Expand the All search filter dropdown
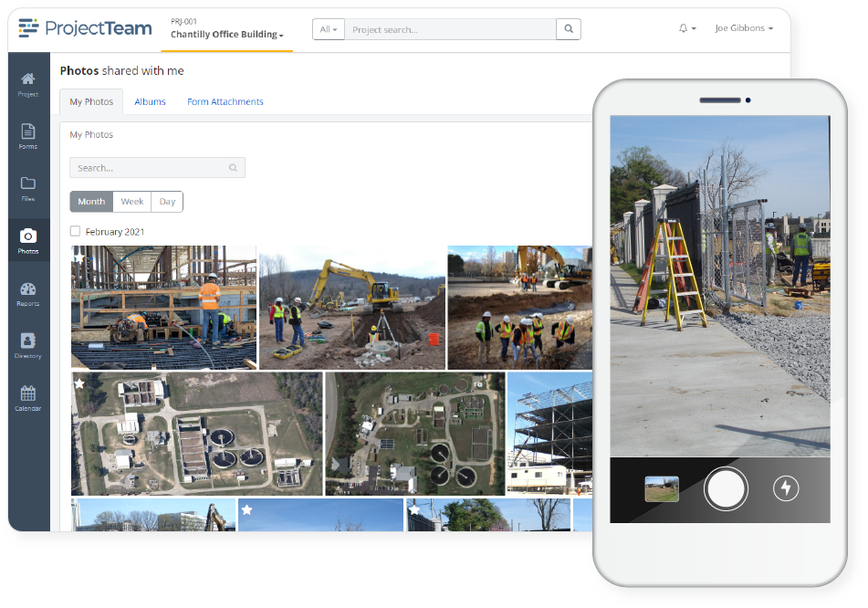The height and width of the screenshot is (608, 868). click(328, 28)
